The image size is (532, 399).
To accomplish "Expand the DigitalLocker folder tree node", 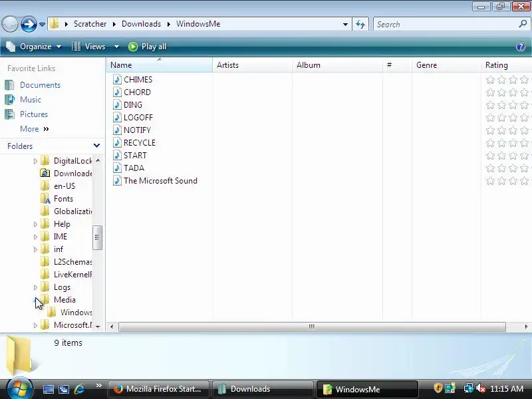I will pyautogui.click(x=35, y=161).
